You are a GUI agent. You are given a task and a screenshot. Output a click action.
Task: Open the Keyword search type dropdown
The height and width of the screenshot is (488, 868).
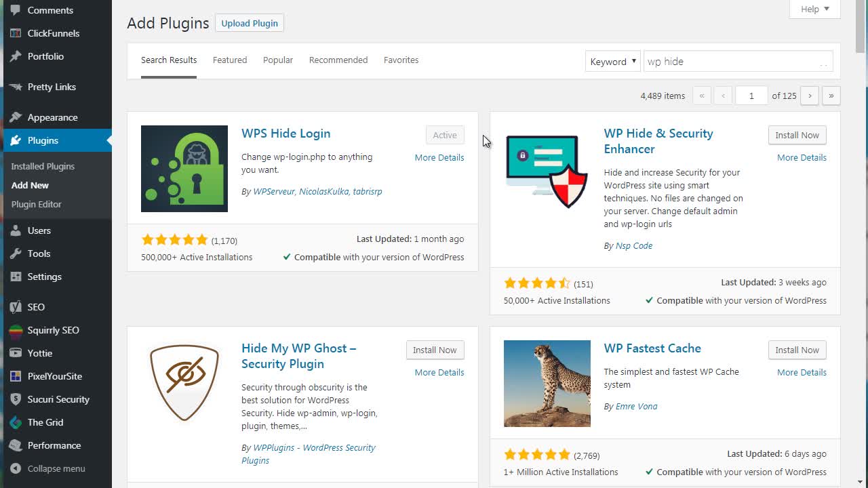coord(613,62)
